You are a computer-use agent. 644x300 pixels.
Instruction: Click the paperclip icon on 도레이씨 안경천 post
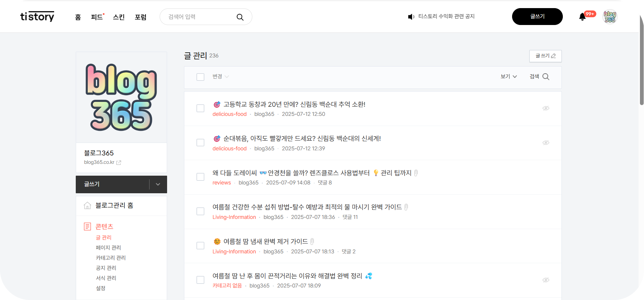click(x=416, y=173)
